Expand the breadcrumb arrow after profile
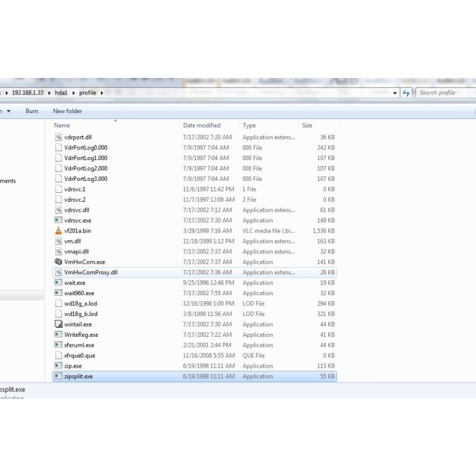This screenshot has height=476, width=476. (x=102, y=93)
